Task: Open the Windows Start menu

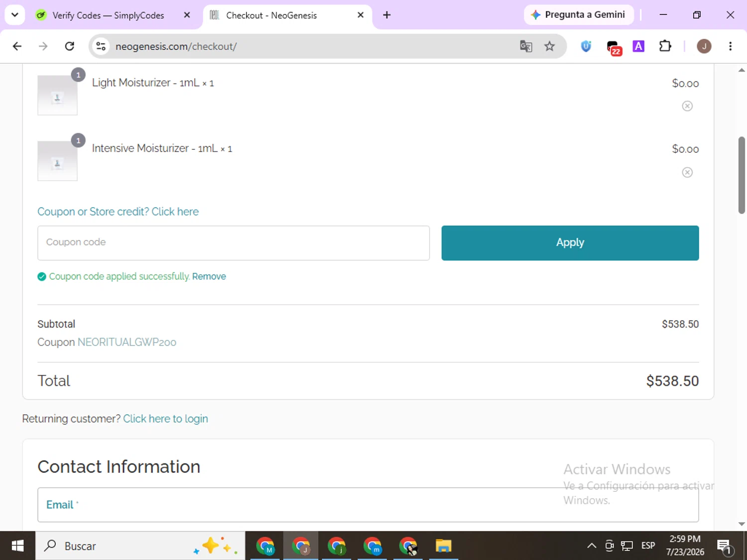Action: [x=17, y=546]
